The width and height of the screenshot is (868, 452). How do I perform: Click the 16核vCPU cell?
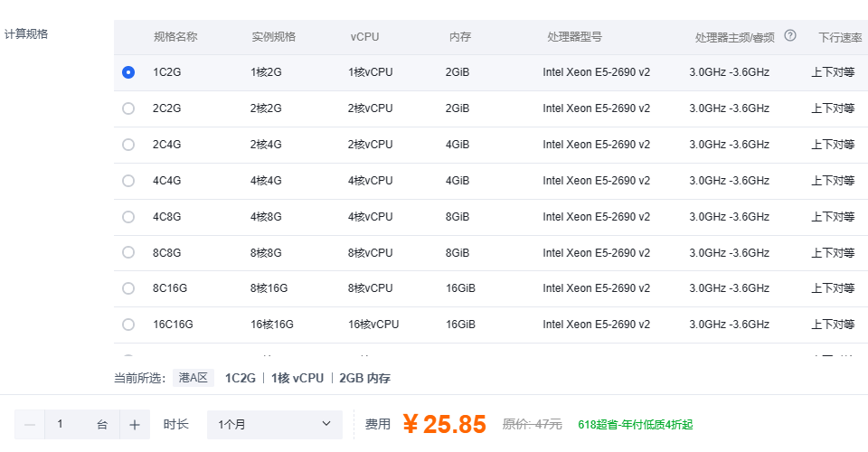pos(373,325)
